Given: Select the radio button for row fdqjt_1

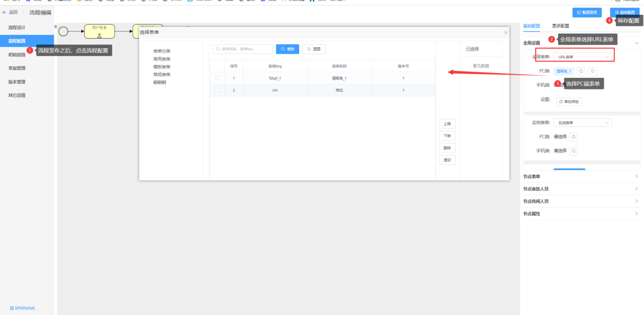Looking at the screenshot, I should pos(217,78).
